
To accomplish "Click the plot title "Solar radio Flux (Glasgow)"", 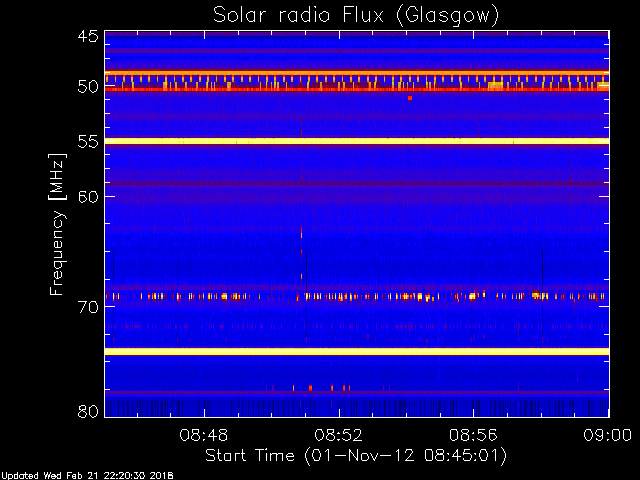I will coord(356,16).
